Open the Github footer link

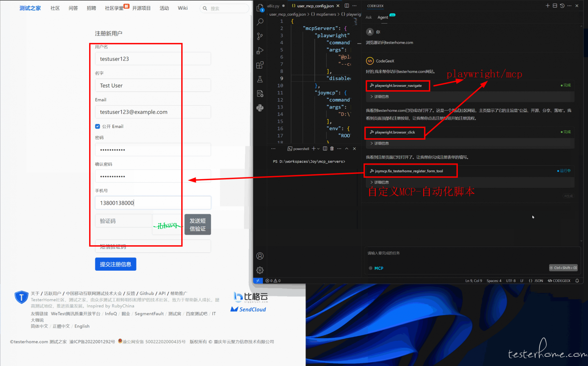click(147, 293)
